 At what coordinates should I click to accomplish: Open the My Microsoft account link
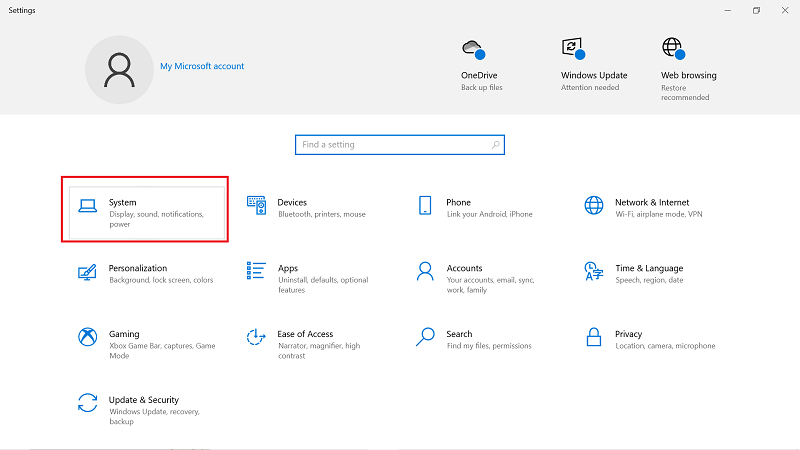pos(202,67)
